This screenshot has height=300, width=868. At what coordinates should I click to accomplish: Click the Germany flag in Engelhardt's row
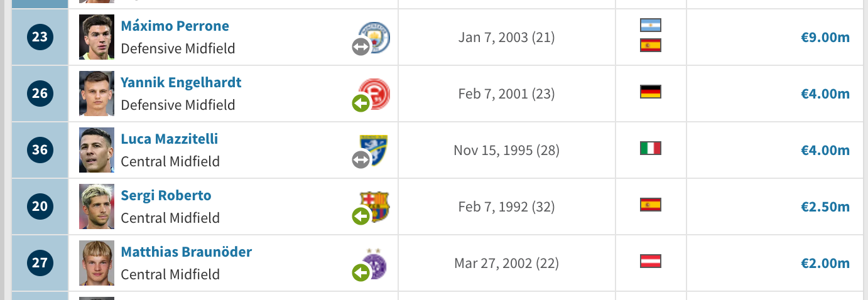click(x=651, y=92)
